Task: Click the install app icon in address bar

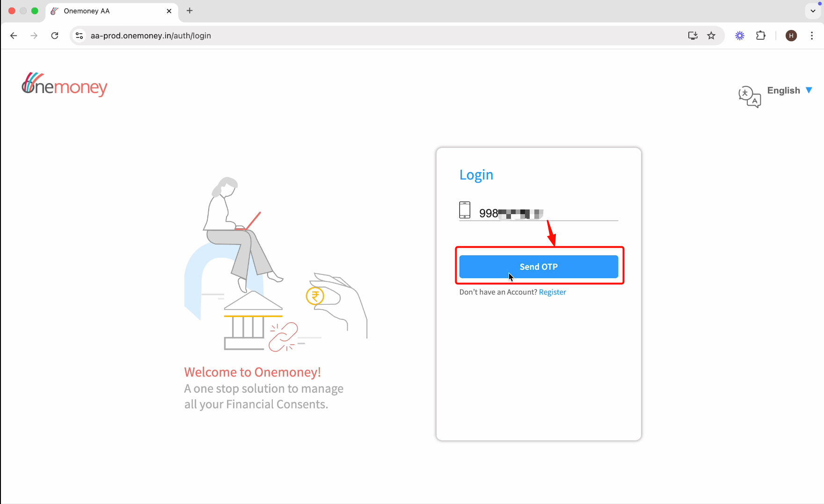Action: point(693,36)
